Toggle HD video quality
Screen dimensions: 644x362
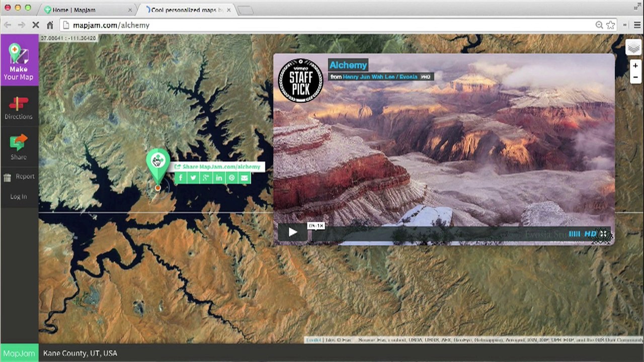[590, 234]
